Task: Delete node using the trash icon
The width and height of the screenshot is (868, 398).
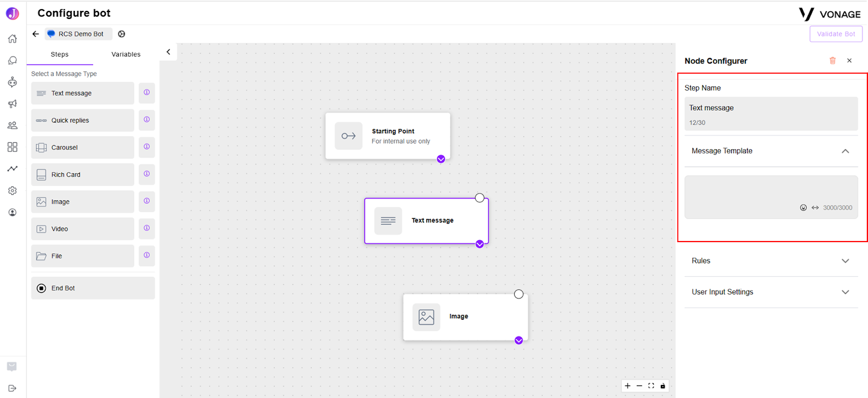Action: point(833,61)
